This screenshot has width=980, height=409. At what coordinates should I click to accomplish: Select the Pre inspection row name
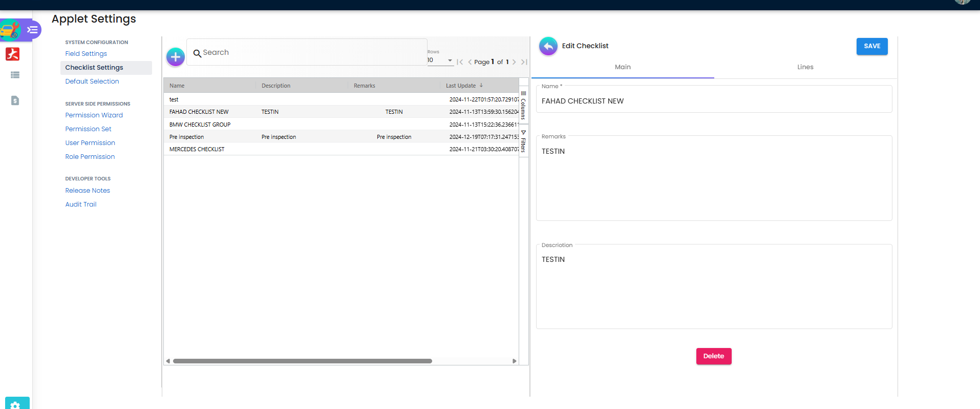[187, 137]
